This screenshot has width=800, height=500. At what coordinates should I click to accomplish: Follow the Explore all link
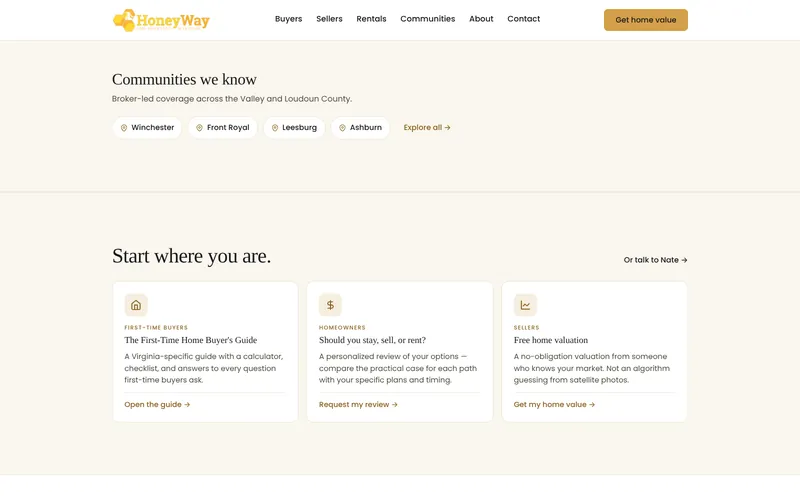tap(427, 128)
